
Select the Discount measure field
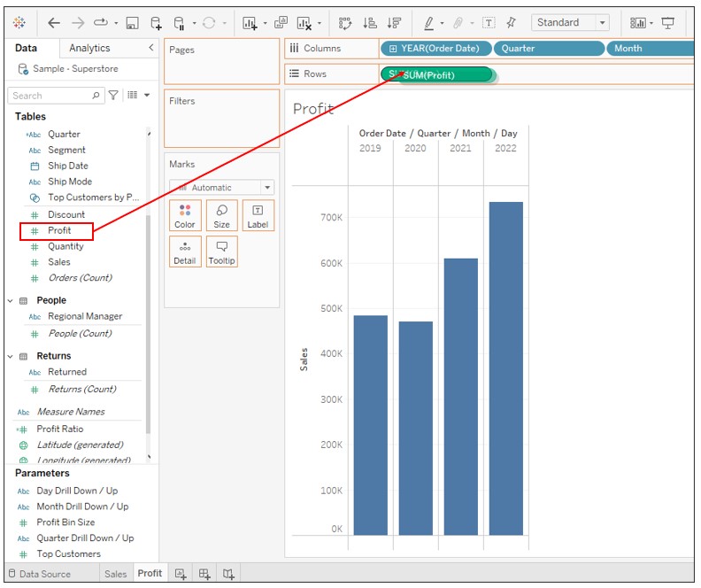click(66, 214)
